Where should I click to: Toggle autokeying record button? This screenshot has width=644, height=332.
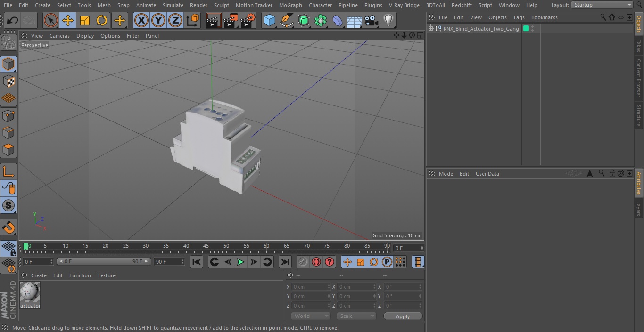(316, 262)
